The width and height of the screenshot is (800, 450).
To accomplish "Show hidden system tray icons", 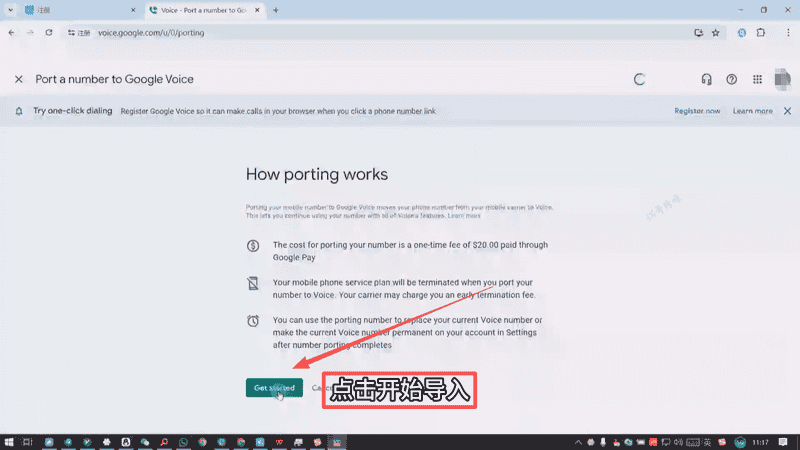I will 578,442.
